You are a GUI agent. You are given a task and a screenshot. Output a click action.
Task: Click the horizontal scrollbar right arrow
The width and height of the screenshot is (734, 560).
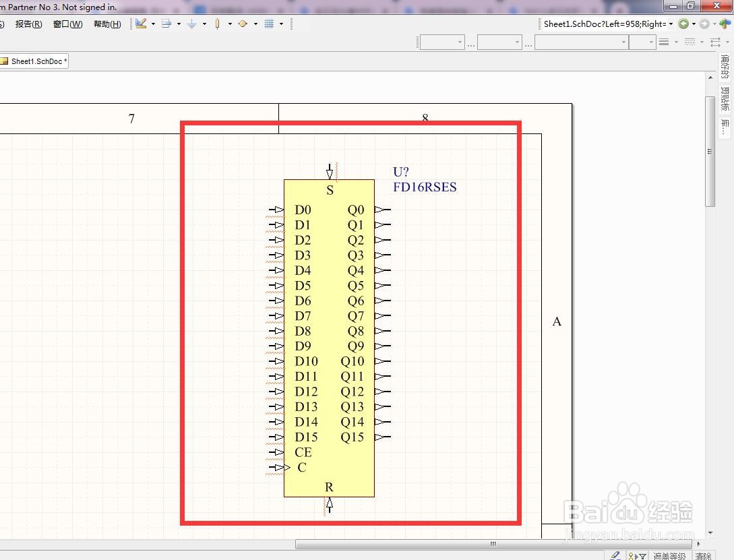[x=698, y=544]
